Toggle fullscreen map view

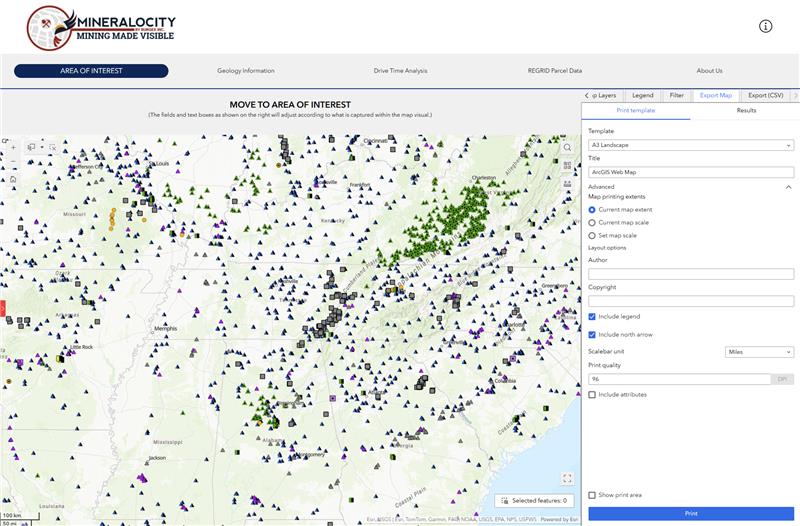(x=567, y=478)
